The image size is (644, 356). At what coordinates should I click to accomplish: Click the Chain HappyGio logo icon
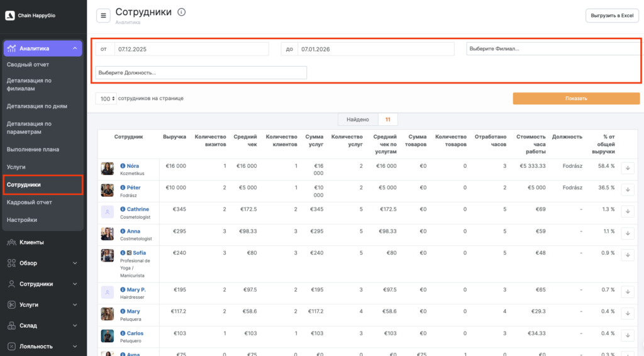pyautogui.click(x=9, y=16)
